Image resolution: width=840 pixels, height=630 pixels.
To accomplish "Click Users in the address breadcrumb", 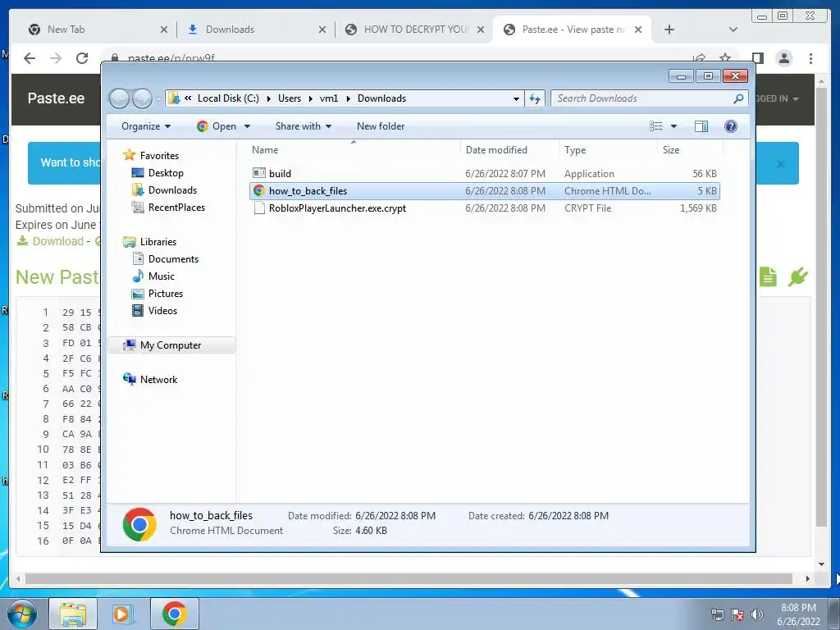I will (x=290, y=98).
